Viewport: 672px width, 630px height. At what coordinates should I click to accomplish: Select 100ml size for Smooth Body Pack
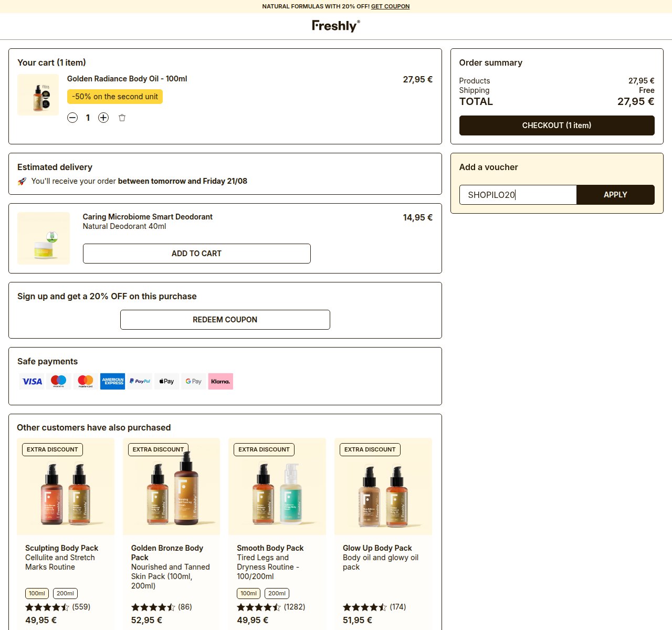click(248, 593)
